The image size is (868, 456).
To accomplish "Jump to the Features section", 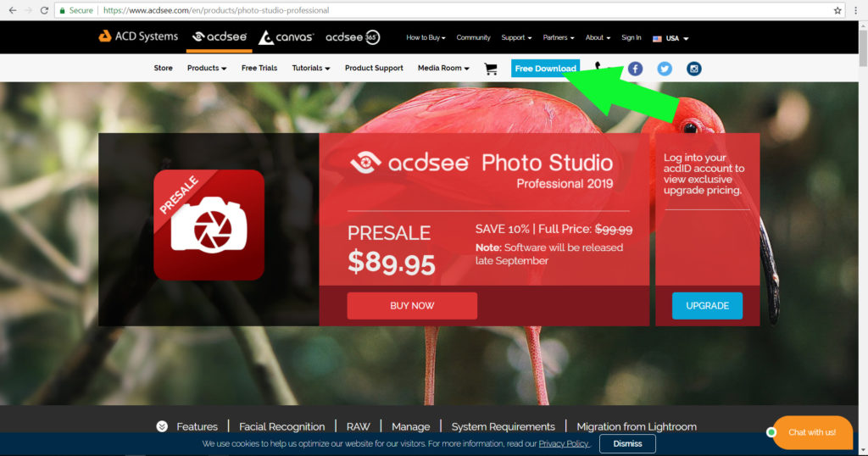I will tap(197, 426).
